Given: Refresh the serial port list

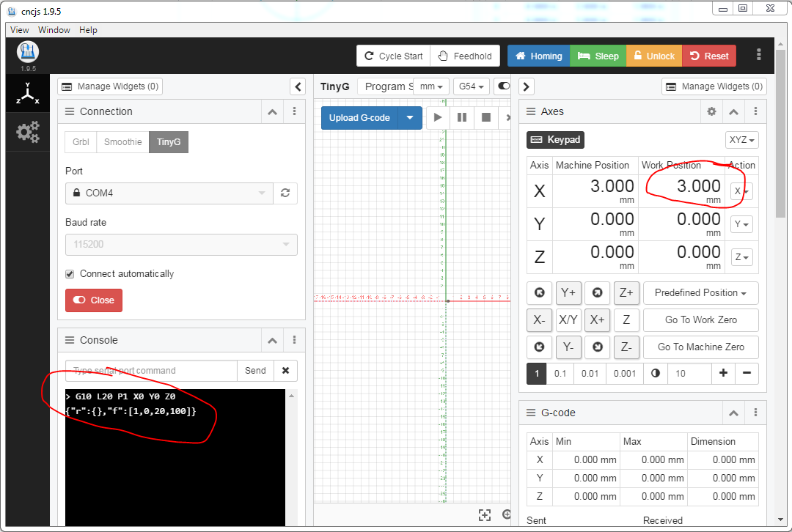Looking at the screenshot, I should point(285,193).
